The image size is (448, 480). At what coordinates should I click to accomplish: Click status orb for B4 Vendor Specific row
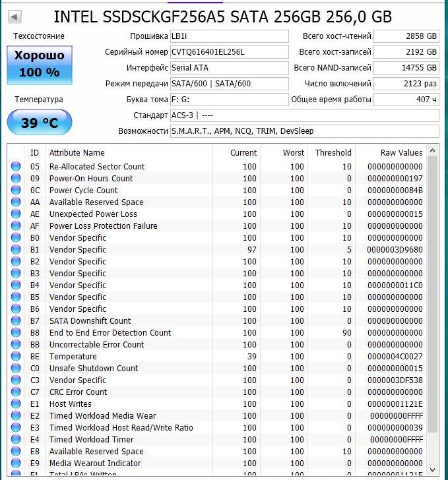(16, 285)
